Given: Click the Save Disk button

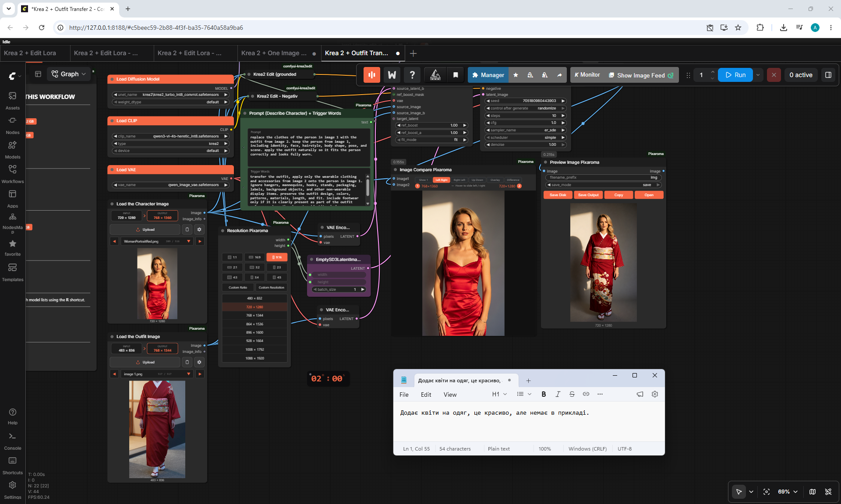Looking at the screenshot, I should coord(558,195).
